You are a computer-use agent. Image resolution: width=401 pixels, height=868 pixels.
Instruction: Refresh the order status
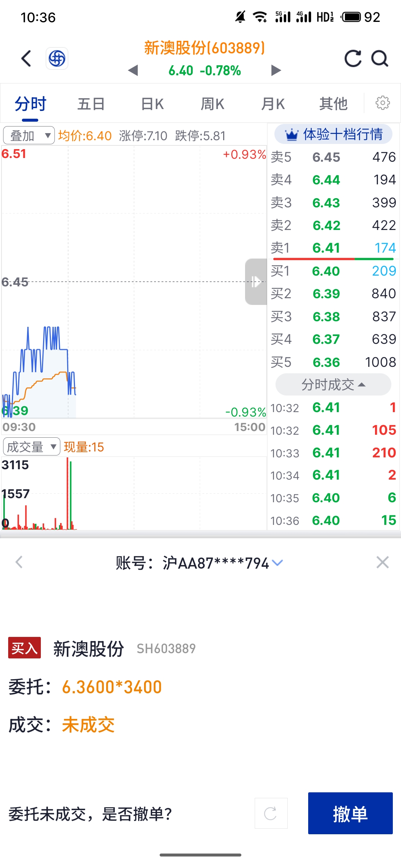(271, 813)
